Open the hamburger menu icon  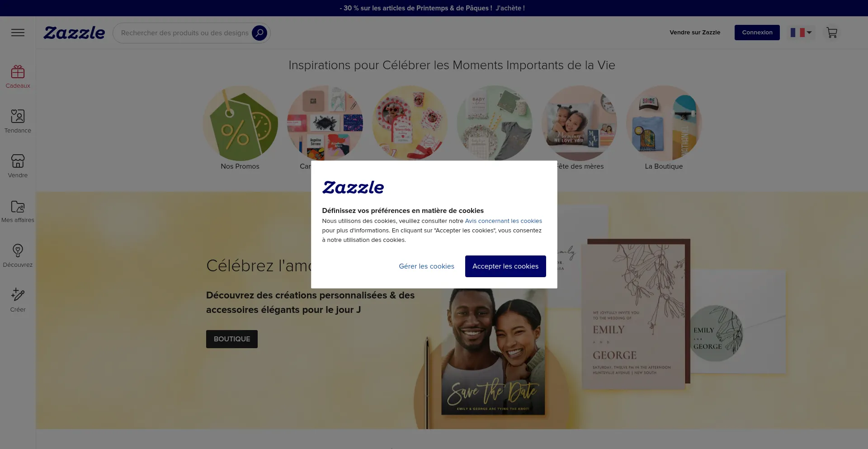tap(18, 33)
